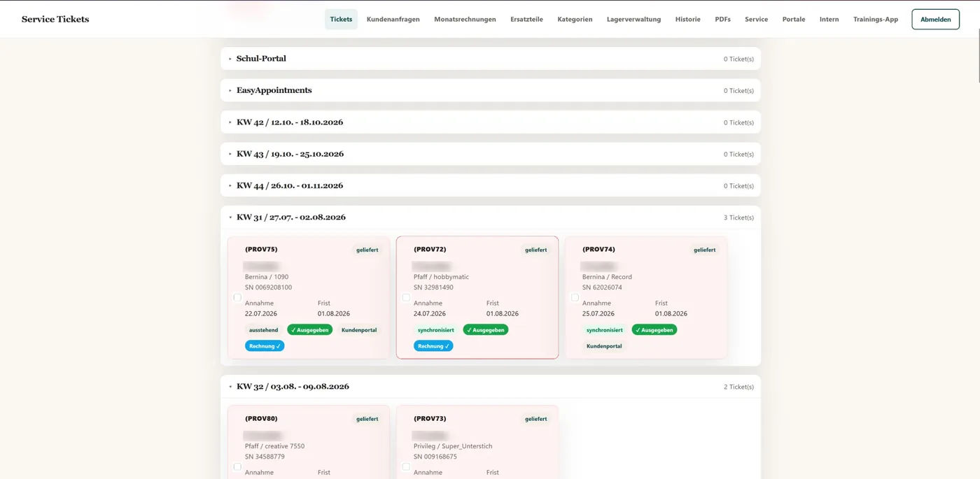The height and width of the screenshot is (479, 980).
Task: Click the Annahme date 25.07.2026
Action: point(598,314)
